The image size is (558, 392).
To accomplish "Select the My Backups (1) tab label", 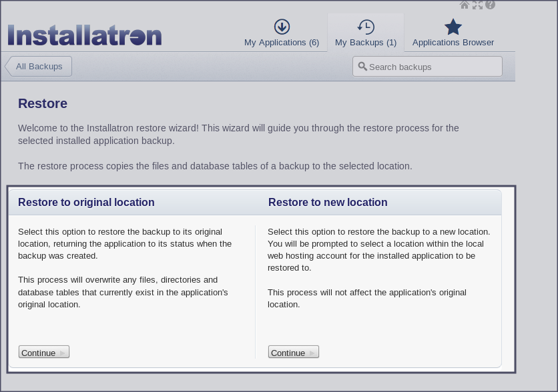I will pyautogui.click(x=366, y=43).
